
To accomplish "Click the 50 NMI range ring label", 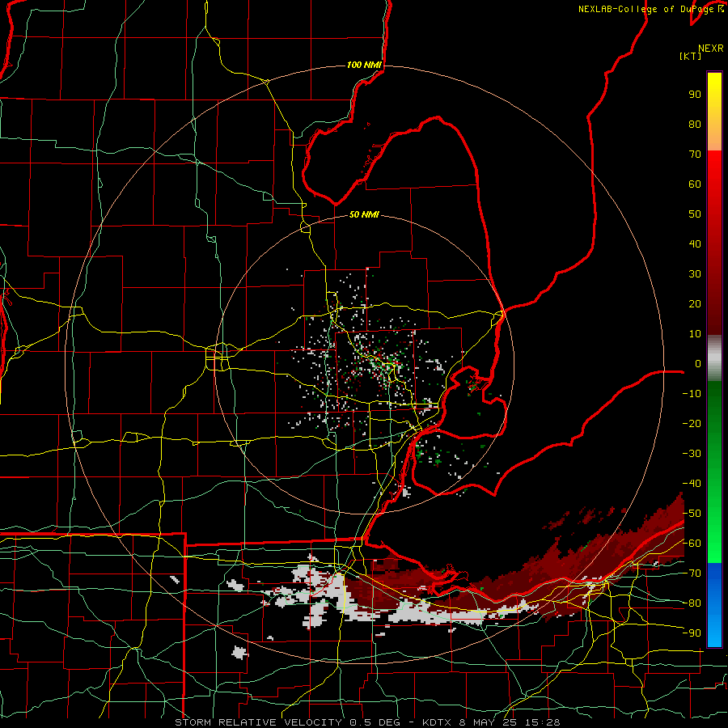I will 364,214.
